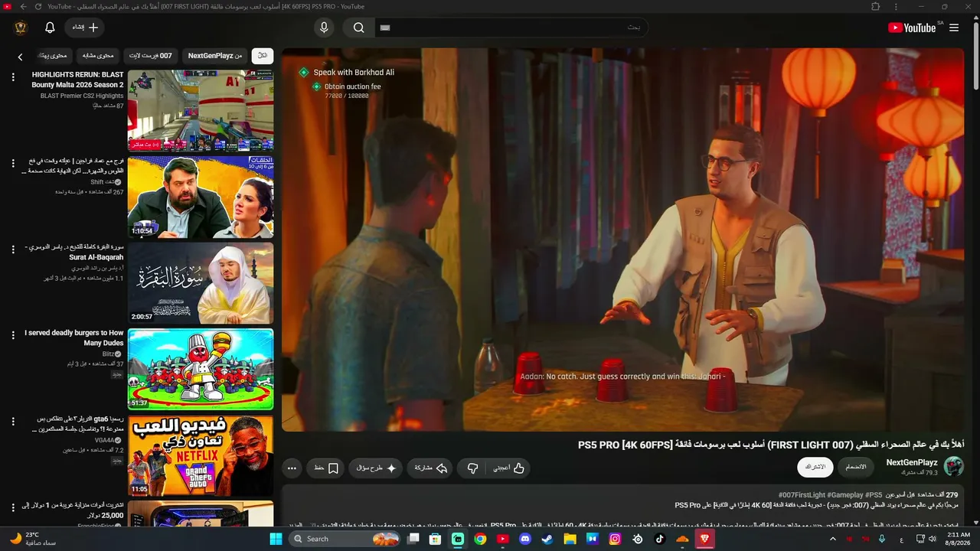Go back with the browser back arrow
Screen dimensions: 980x551
tap(23, 6)
